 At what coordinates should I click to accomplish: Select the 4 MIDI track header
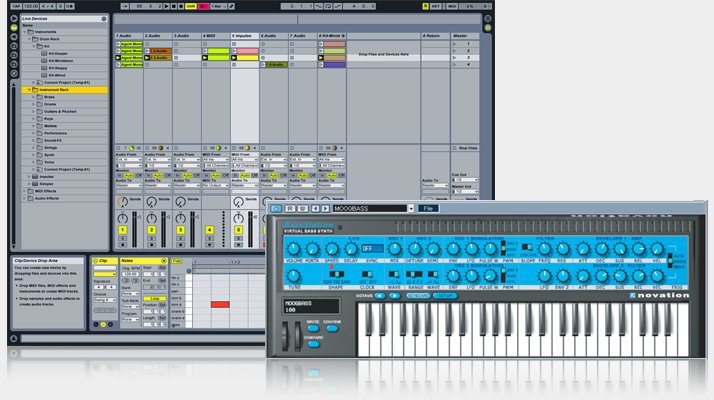216,36
